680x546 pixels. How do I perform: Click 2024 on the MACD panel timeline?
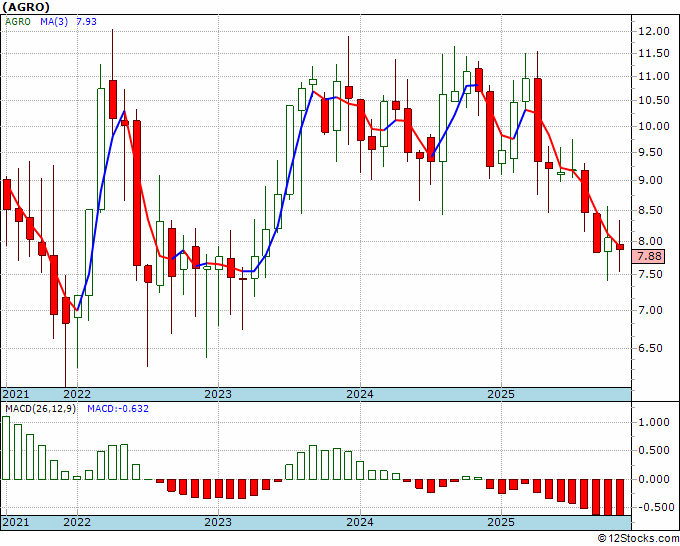coord(360,522)
